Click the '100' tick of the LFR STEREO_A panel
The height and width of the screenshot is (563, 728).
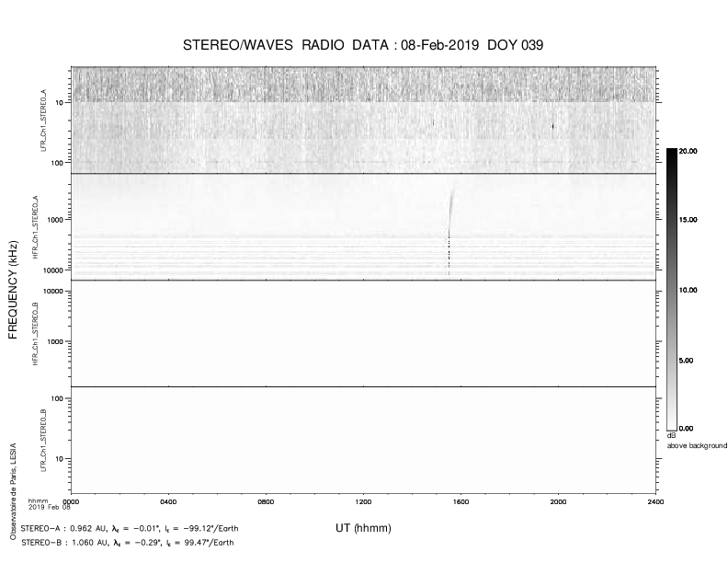point(58,163)
